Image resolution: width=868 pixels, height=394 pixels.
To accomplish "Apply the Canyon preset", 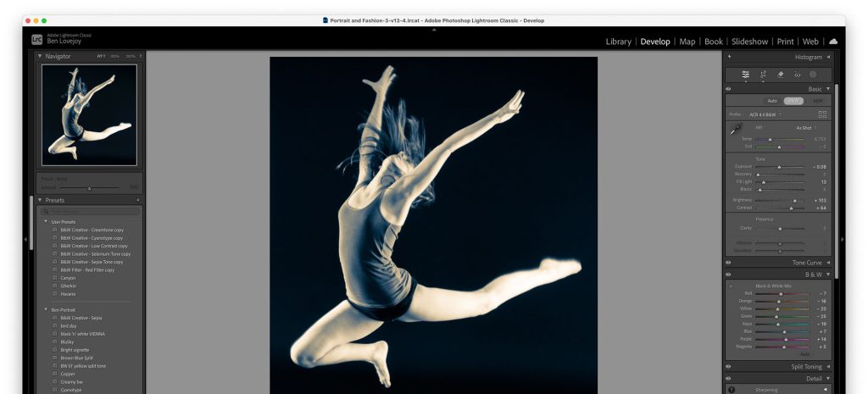I will pyautogui.click(x=68, y=278).
